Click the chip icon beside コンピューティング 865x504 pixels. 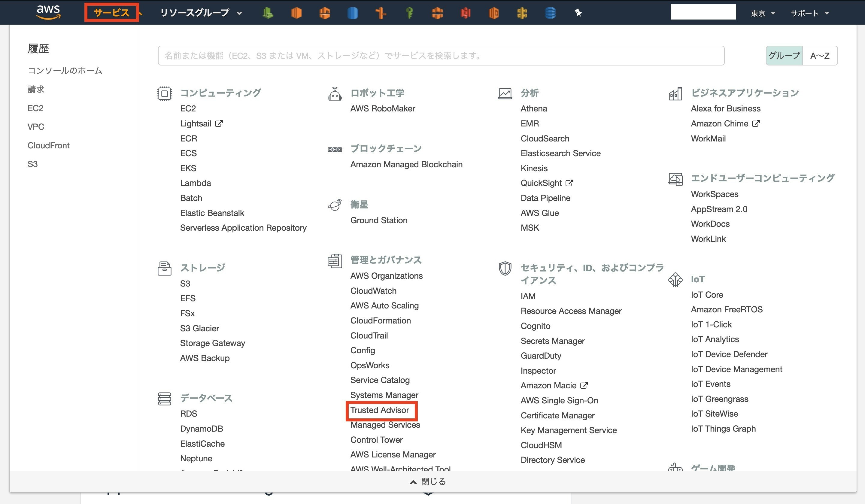tap(164, 93)
